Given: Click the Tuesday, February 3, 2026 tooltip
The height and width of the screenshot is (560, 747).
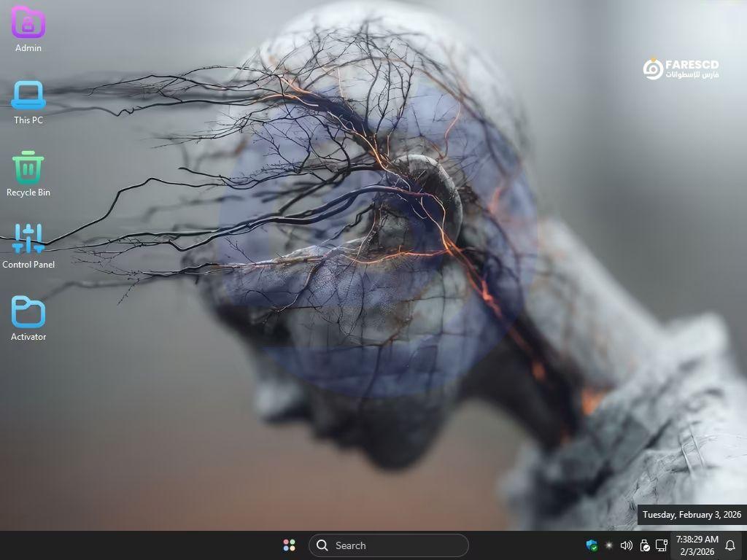Looking at the screenshot, I should pyautogui.click(x=692, y=515).
